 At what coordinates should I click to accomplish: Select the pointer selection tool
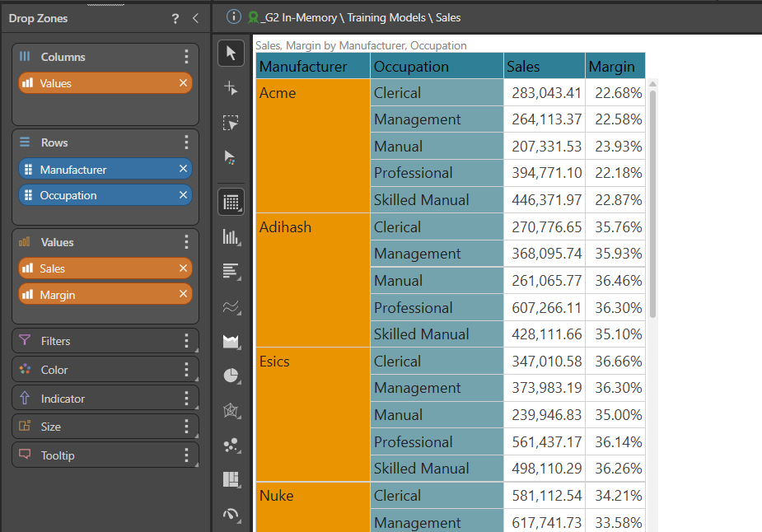click(x=231, y=54)
